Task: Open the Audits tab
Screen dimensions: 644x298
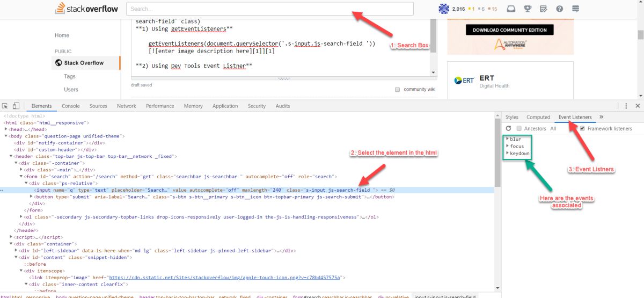Action: click(283, 106)
